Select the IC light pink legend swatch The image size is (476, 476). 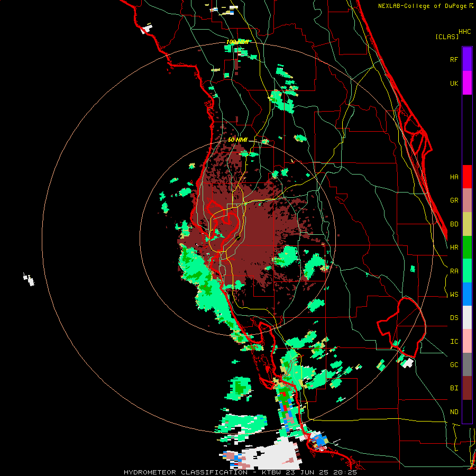click(x=467, y=341)
